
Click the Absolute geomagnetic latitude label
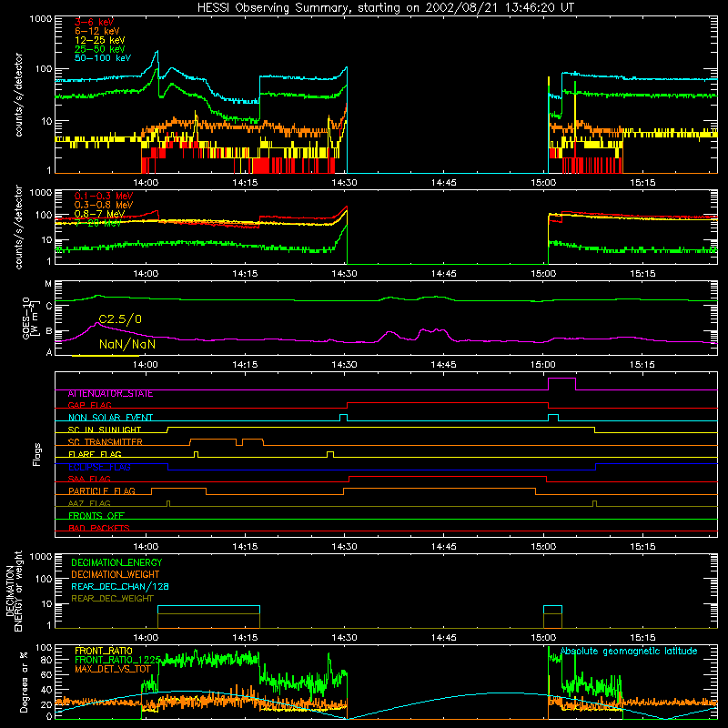[629, 652]
